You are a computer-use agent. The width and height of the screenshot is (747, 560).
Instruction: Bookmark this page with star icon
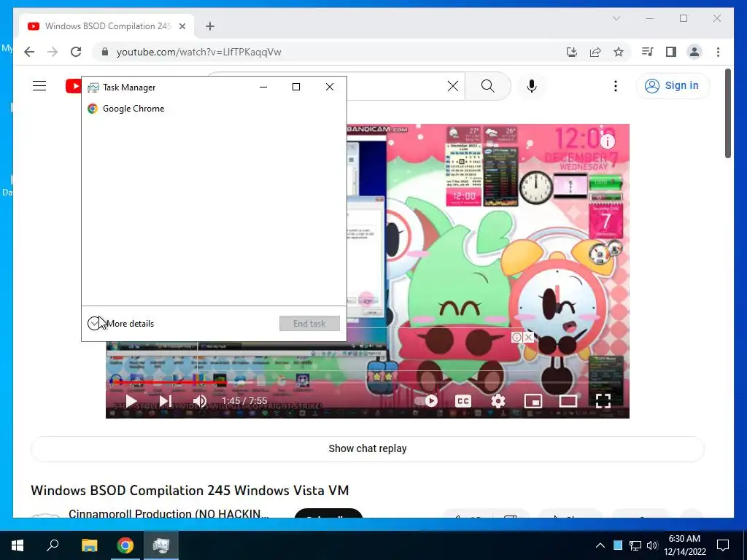coord(619,52)
